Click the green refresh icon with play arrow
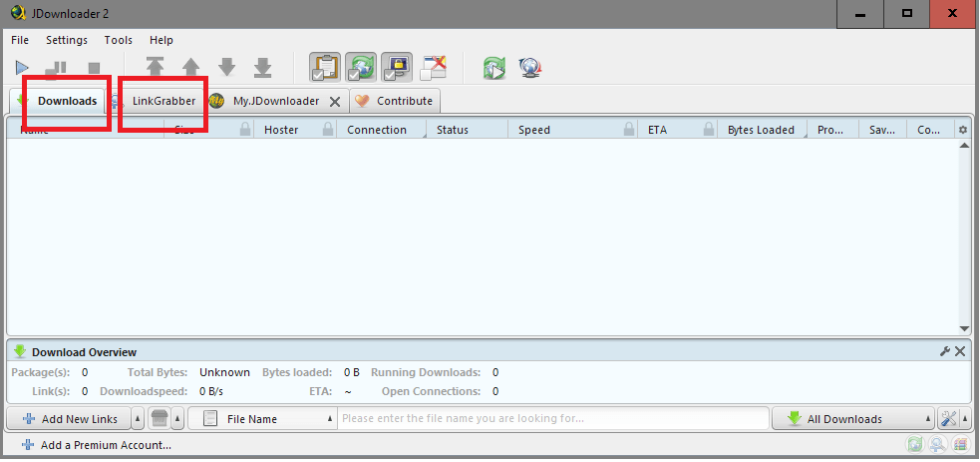The width and height of the screenshot is (980, 462). (x=493, y=68)
